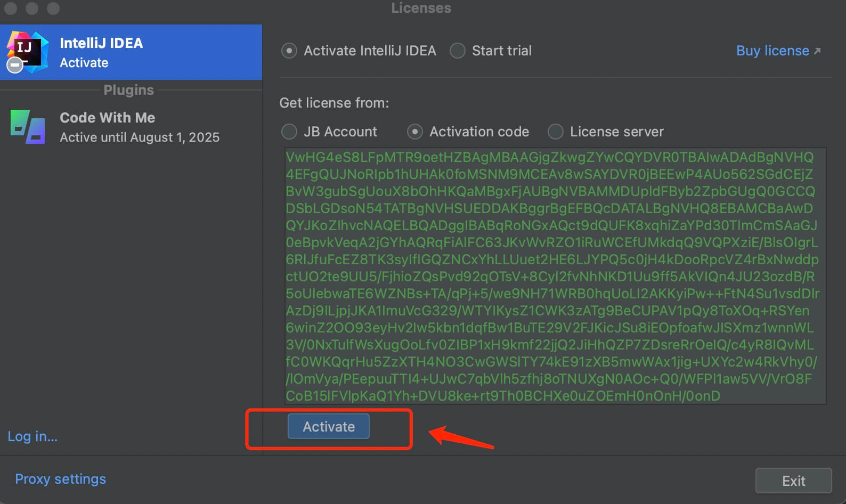Open Proxy settings
Screen dimensions: 846x504
click(x=60, y=479)
